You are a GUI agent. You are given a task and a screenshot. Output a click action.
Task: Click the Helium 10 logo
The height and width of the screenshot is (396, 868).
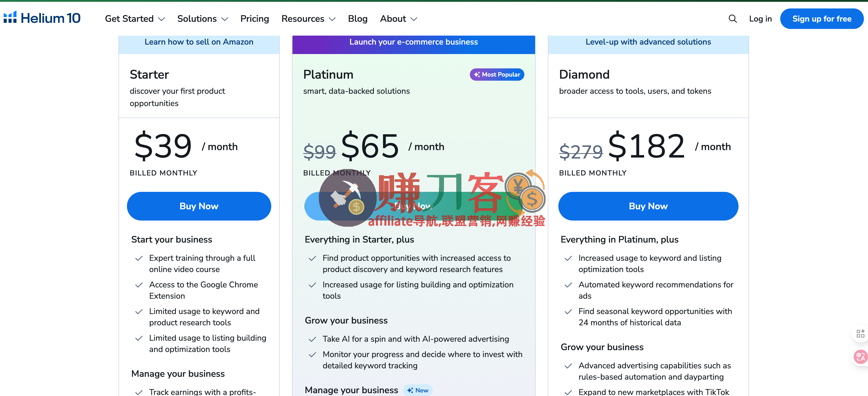coord(42,18)
